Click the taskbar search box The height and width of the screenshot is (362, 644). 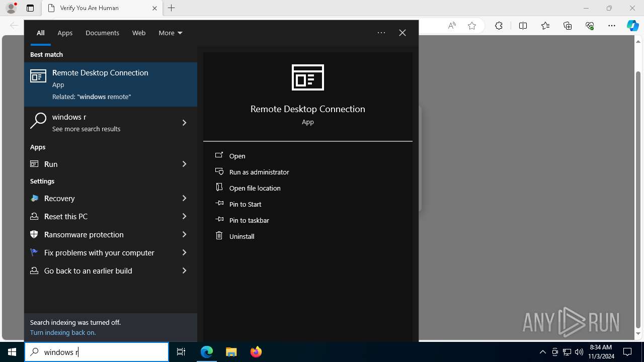pyautogui.click(x=97, y=352)
